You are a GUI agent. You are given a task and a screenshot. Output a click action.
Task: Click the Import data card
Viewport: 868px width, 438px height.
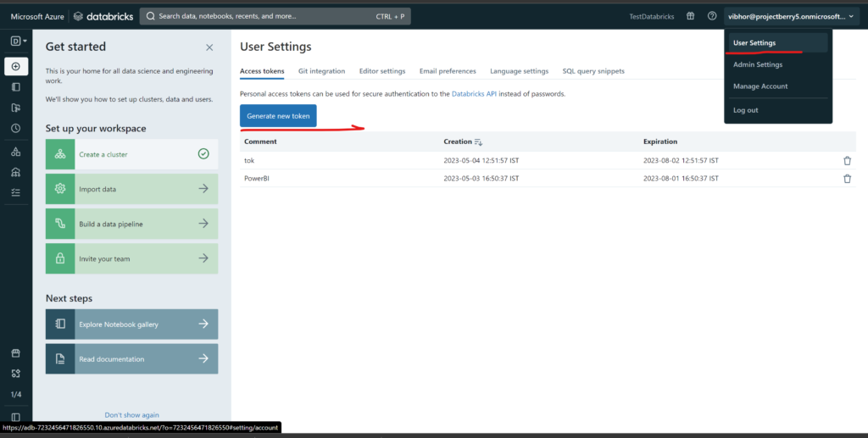(x=131, y=189)
